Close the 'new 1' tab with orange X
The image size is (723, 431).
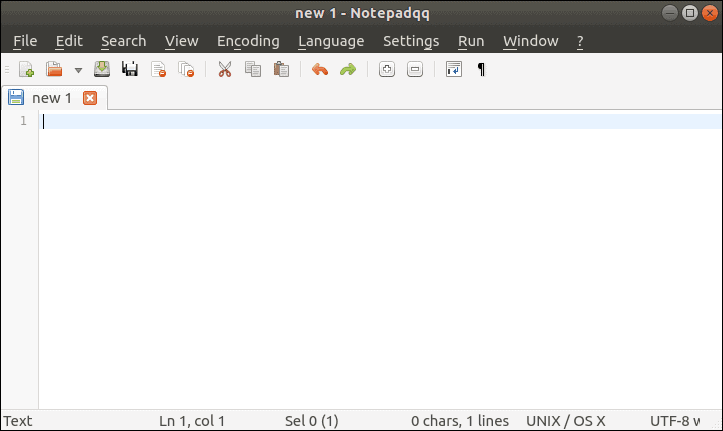(x=90, y=98)
